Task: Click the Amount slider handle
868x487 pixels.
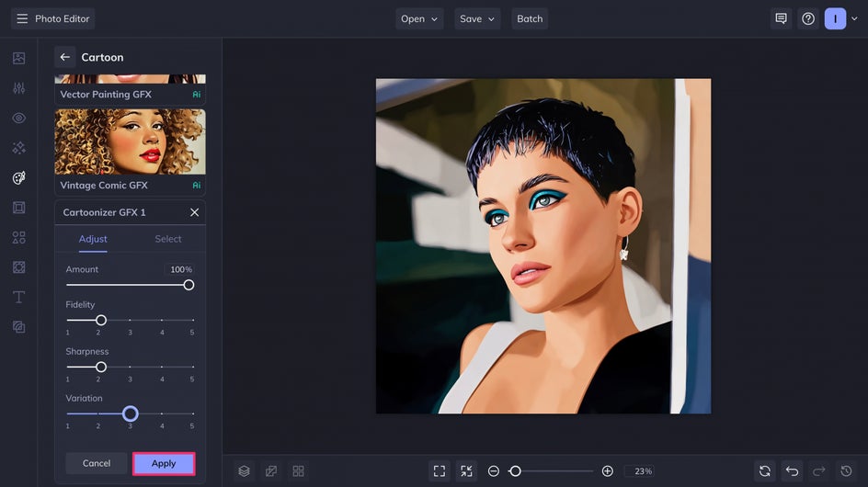Action: [188, 285]
